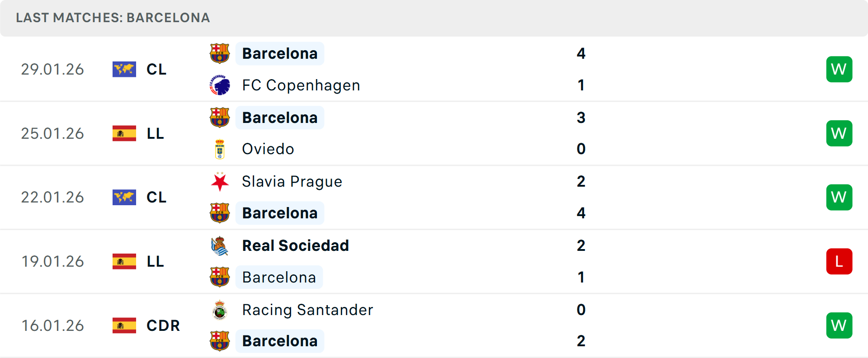Screen dimensions: 868x358
Task: Expand the match entry dated 22.01.26
Action: (434, 197)
